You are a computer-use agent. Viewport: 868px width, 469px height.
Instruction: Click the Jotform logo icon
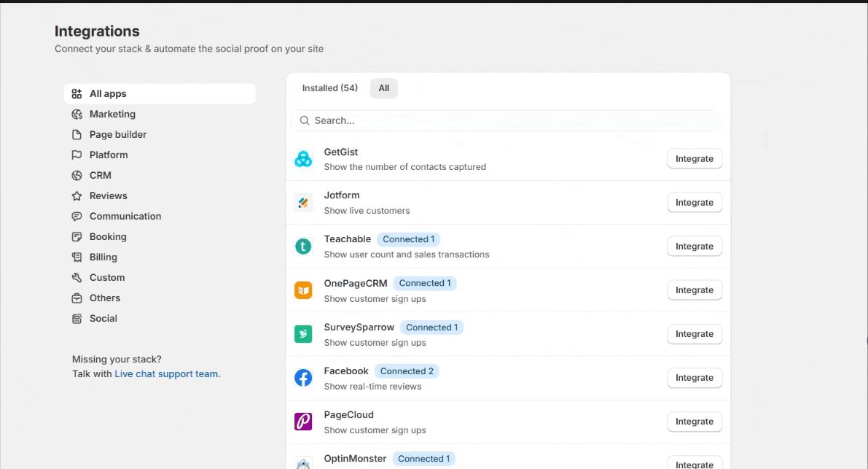point(303,203)
